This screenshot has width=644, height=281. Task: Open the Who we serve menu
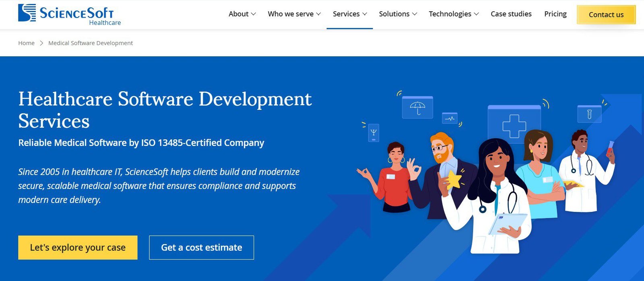click(294, 14)
